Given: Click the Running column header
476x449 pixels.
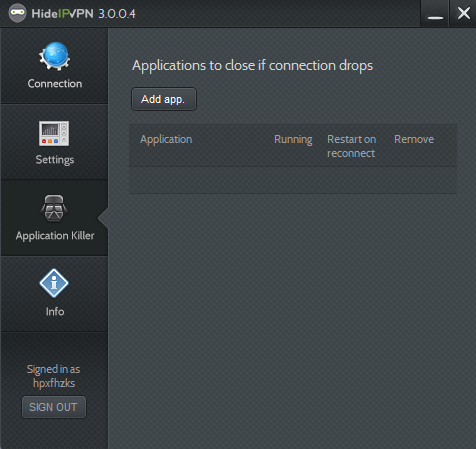Looking at the screenshot, I should coord(293,139).
